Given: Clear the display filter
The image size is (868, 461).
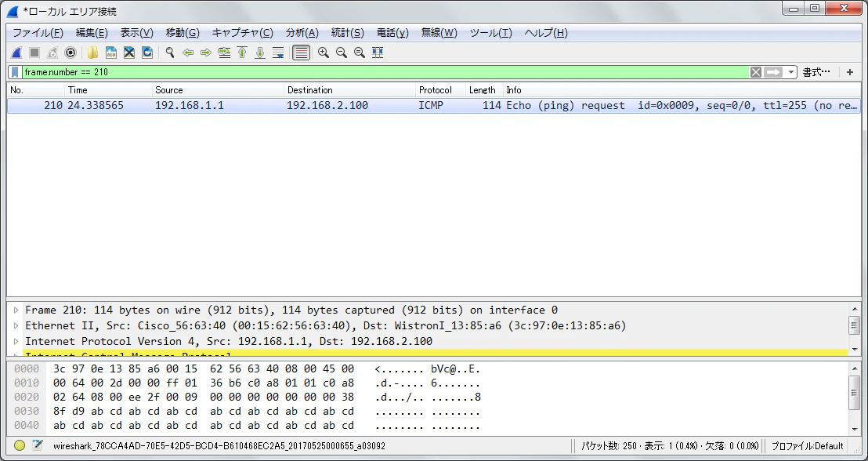Looking at the screenshot, I should tap(756, 72).
